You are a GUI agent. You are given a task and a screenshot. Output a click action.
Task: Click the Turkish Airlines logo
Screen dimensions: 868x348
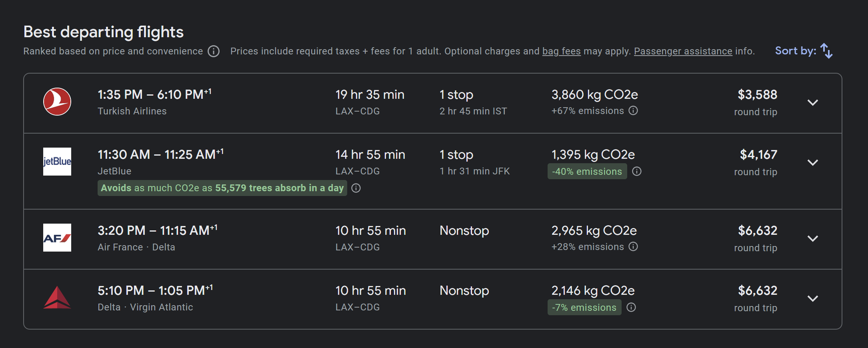click(57, 102)
